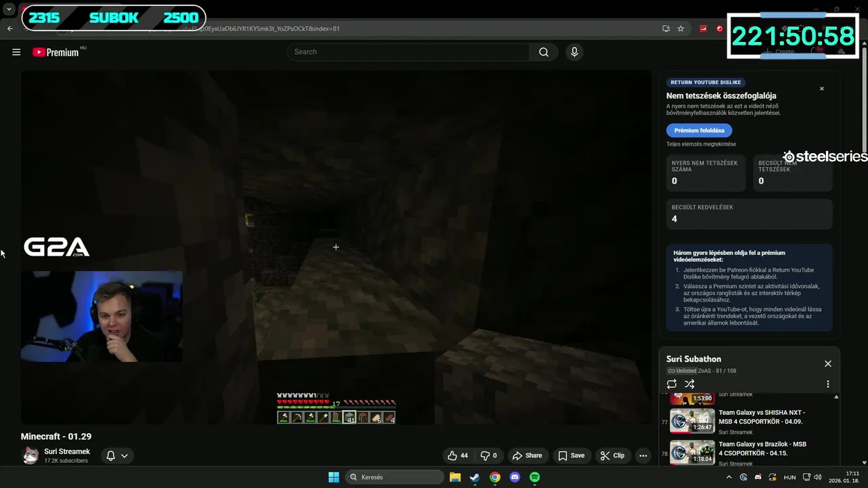Screen dimensions: 868x488
Task: Close the Suri Subathon playlist panel
Action: click(x=828, y=364)
